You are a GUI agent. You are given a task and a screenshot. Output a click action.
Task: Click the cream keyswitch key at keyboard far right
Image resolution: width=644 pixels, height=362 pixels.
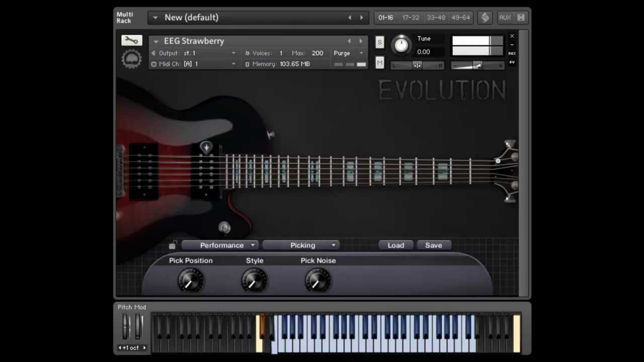(x=517, y=333)
